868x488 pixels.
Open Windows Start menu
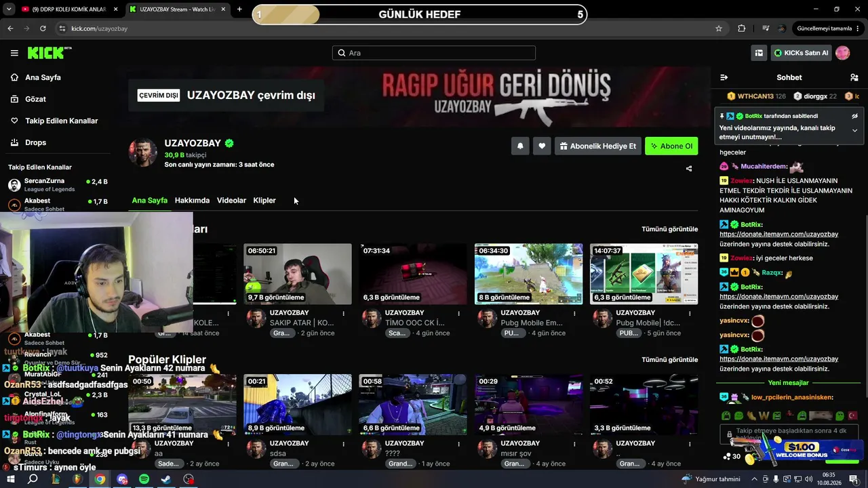[x=10, y=479]
